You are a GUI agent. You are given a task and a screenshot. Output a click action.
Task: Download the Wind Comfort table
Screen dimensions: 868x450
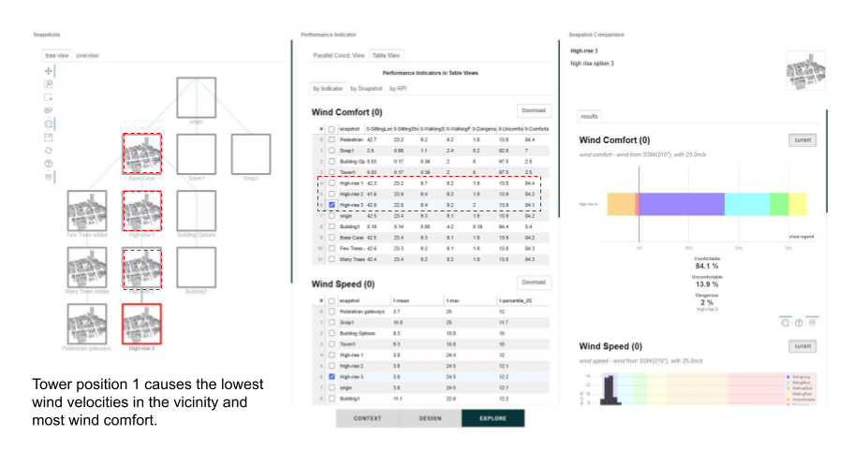pos(532,110)
